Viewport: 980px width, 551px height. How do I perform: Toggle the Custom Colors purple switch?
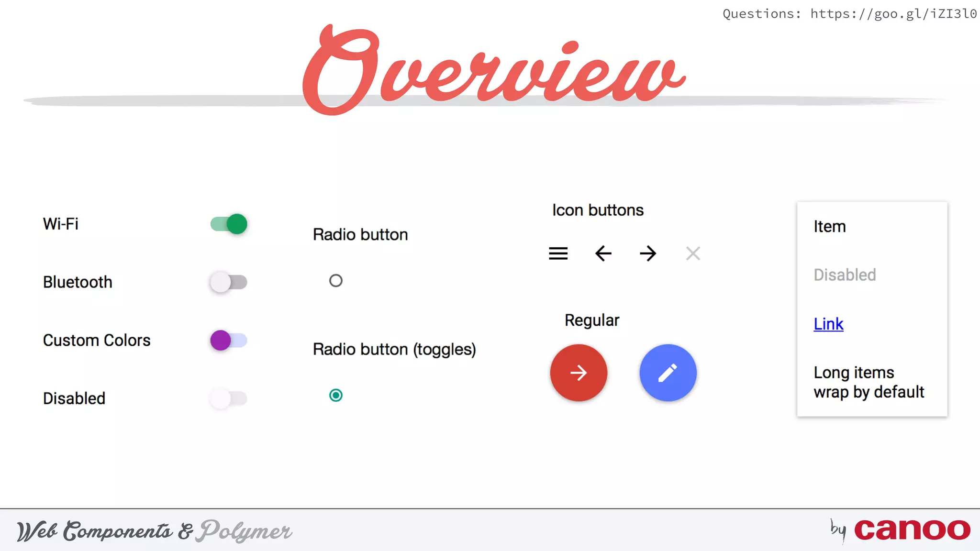click(x=229, y=341)
